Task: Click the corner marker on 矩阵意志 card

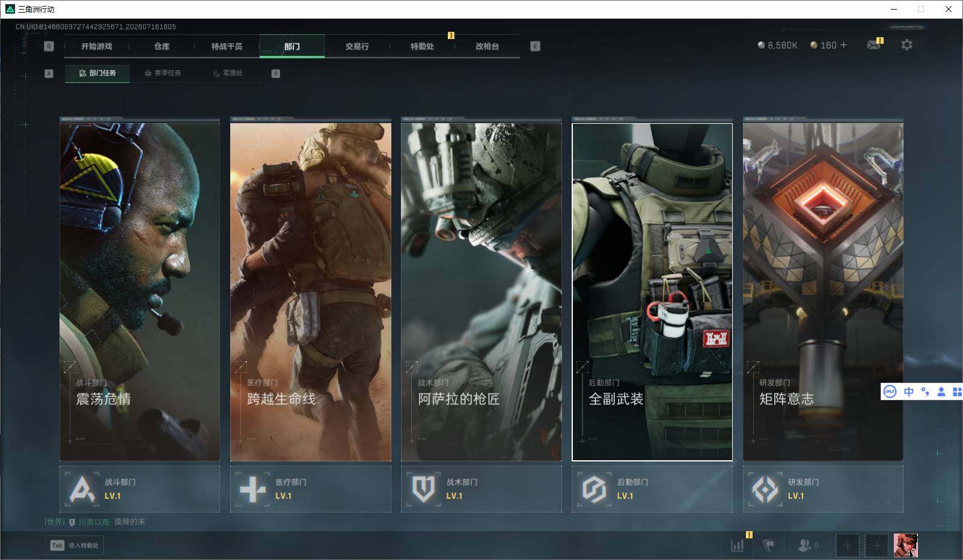Action: point(753,367)
